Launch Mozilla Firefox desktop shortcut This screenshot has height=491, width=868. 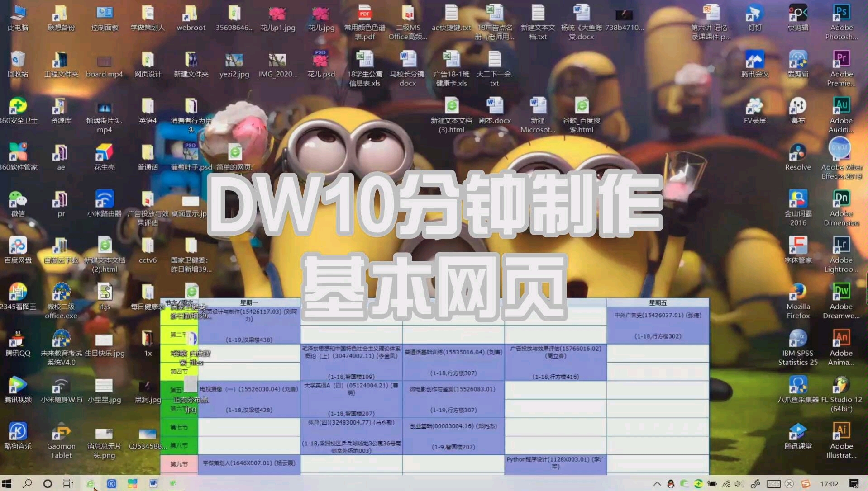tap(798, 301)
